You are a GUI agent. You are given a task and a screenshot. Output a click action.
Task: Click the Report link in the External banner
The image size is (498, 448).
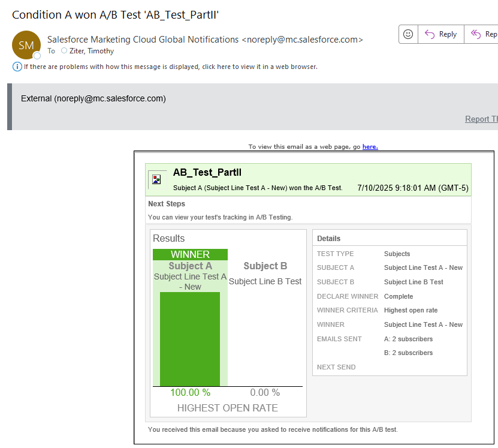(481, 119)
